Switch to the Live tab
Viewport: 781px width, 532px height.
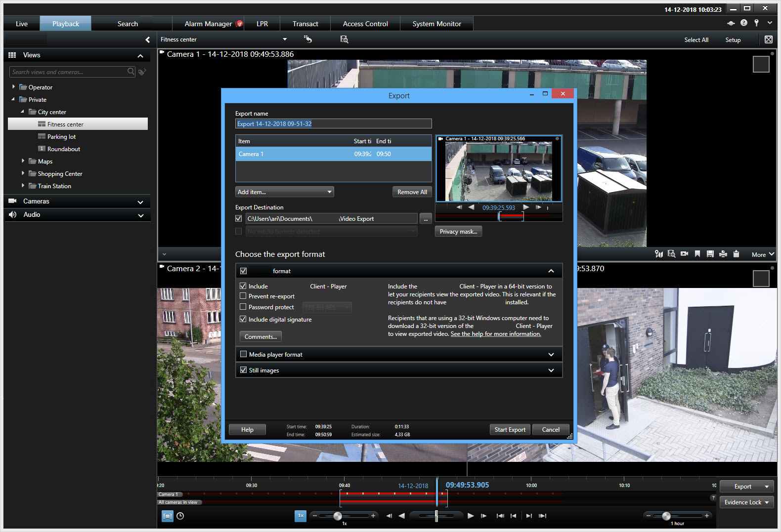(x=22, y=24)
